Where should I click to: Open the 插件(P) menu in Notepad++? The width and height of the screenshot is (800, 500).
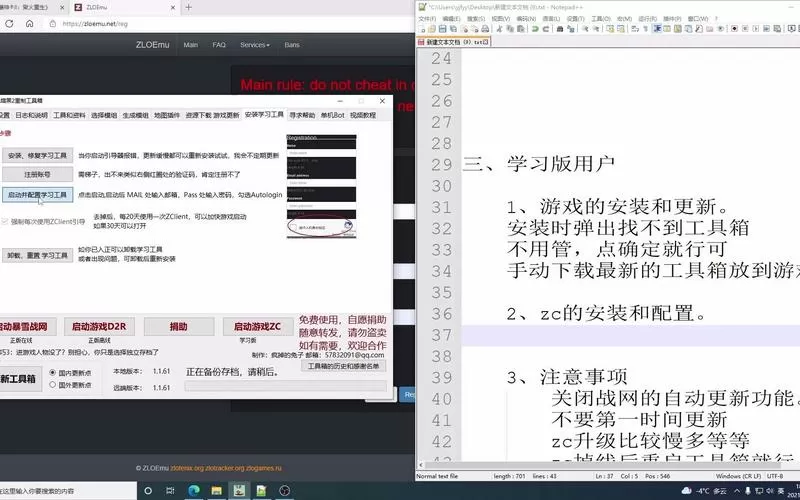[x=672, y=18]
